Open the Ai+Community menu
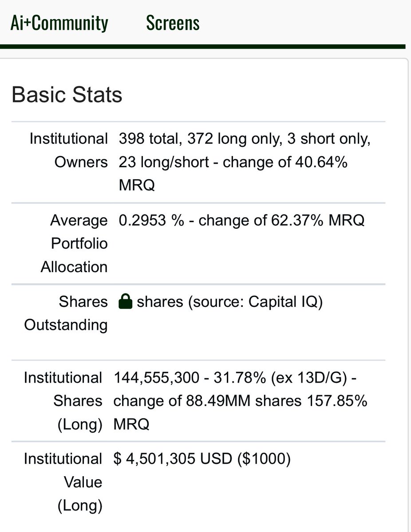Screen dimensions: 411x532 pyautogui.click(x=59, y=23)
